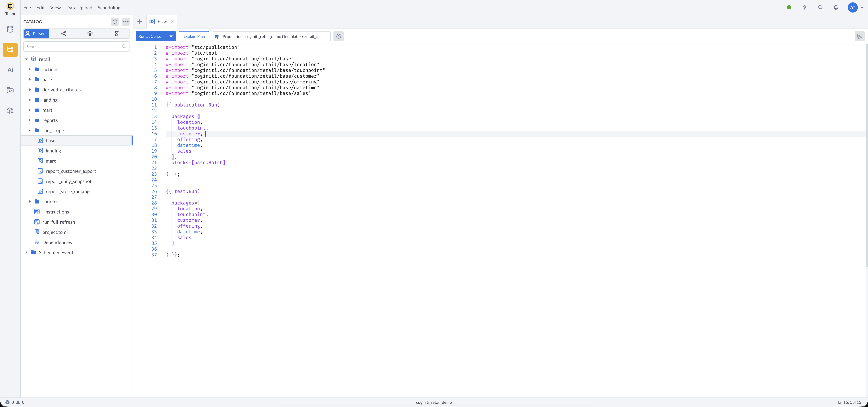Open the Run at Cursor dropdown arrow

point(171,36)
